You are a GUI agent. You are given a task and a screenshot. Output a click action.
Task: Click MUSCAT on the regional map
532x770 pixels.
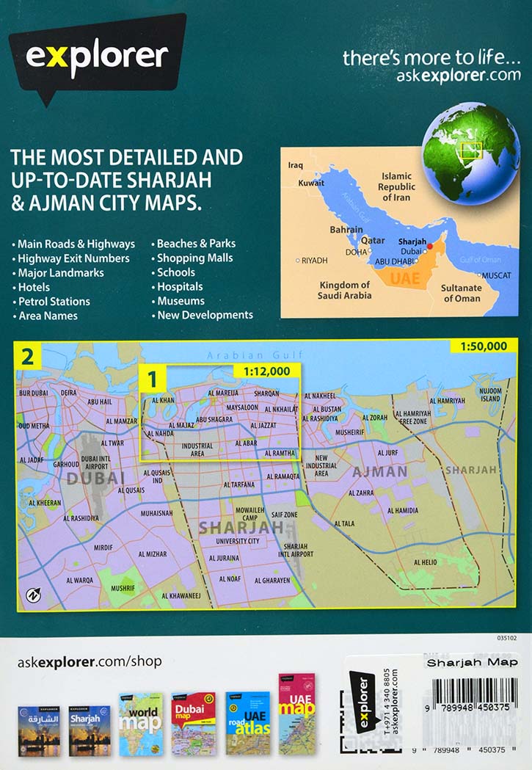pos(496,275)
